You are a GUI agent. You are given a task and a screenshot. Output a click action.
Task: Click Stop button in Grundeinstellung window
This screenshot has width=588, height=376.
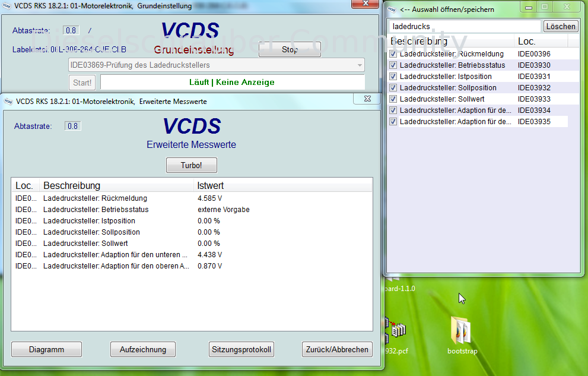pos(290,49)
